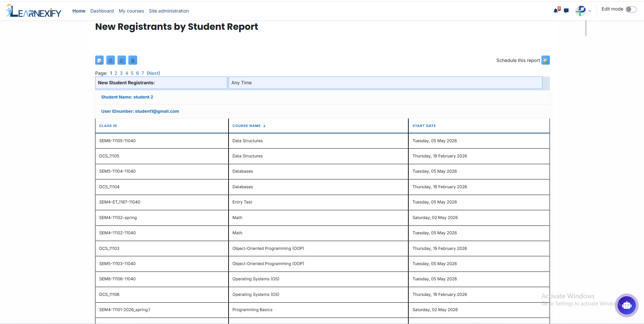Sort by the Class ID column header

[x=108, y=126]
